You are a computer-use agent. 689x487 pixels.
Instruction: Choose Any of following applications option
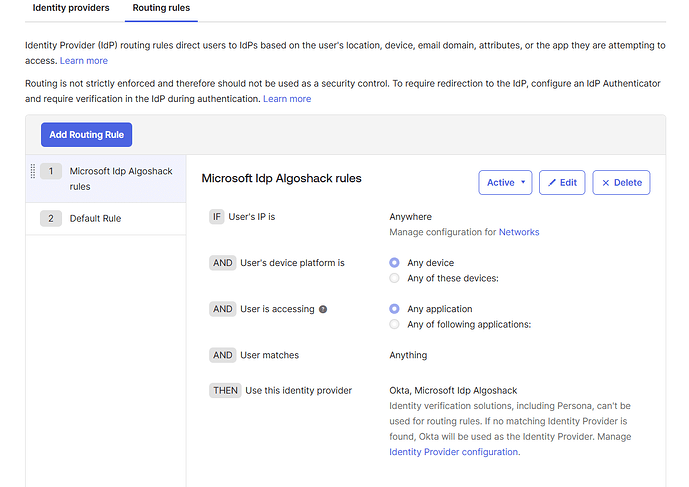point(395,324)
